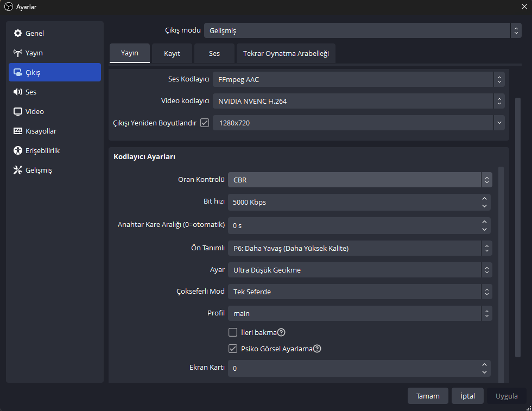
Task: Expand the Video kodlayıcı NVENC dropdown
Action: coord(358,101)
